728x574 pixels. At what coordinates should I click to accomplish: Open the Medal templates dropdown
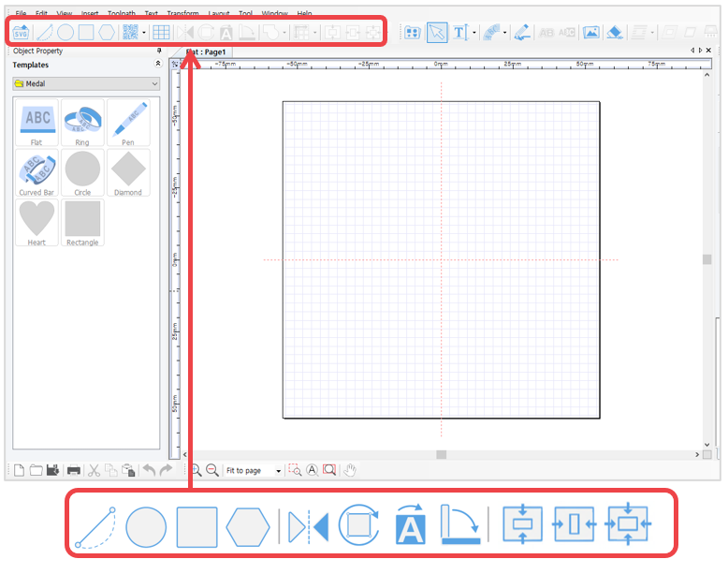(x=86, y=83)
